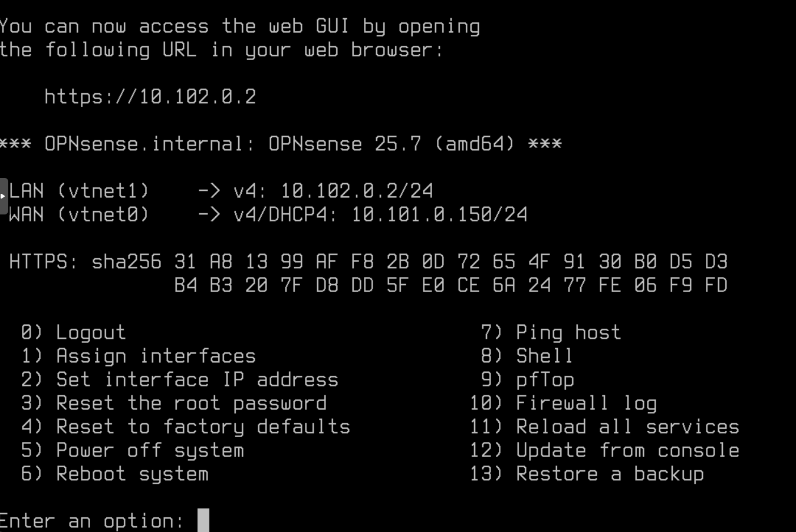
Task: Choose Update from console option
Action: click(x=627, y=451)
